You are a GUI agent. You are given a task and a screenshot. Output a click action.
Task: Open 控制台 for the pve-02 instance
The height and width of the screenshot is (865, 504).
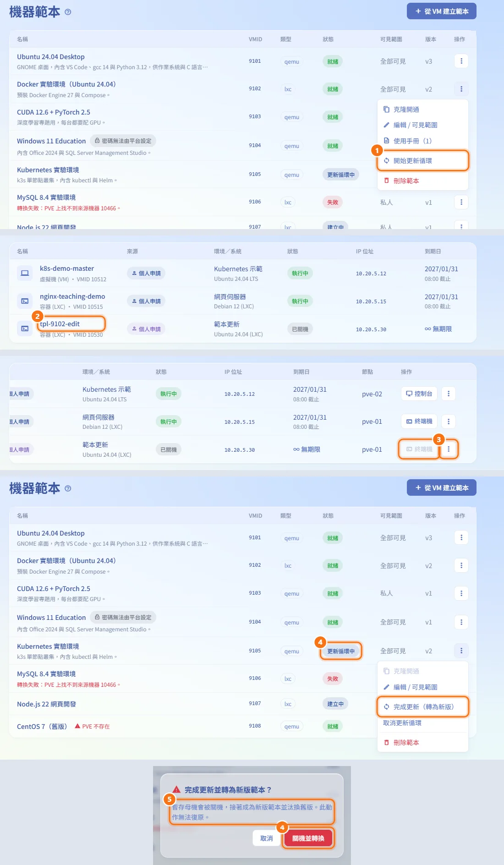tap(419, 394)
